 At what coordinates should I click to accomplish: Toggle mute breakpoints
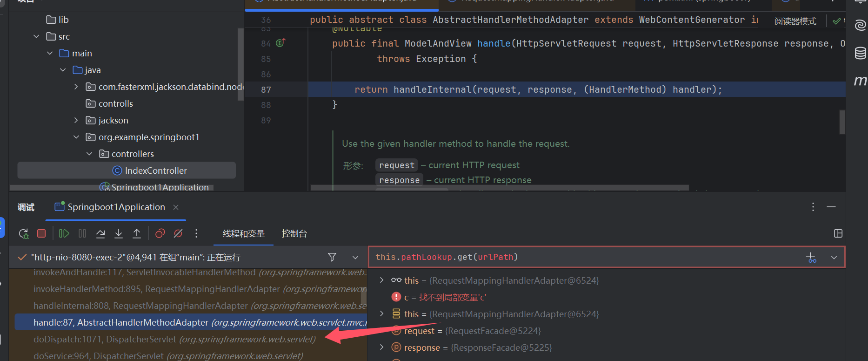point(178,233)
